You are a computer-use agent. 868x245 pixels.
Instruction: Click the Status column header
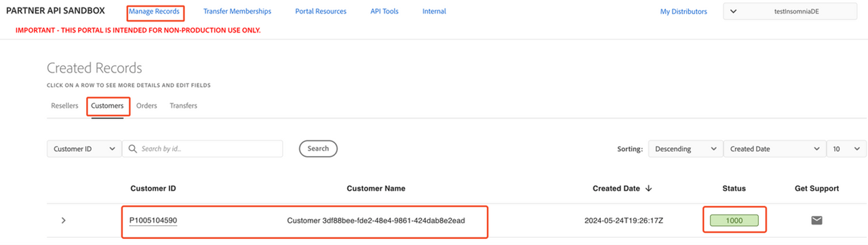click(x=734, y=188)
